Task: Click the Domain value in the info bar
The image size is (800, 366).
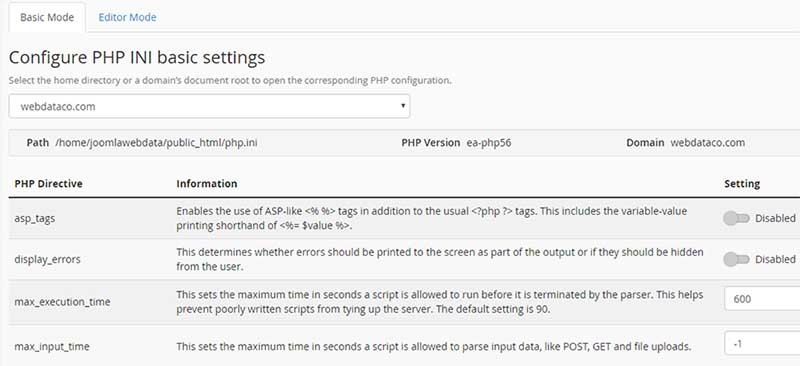Action: point(707,143)
